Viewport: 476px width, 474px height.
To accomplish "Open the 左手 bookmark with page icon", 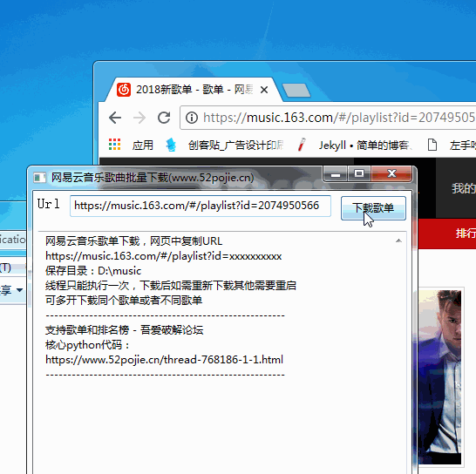I will tap(451, 145).
